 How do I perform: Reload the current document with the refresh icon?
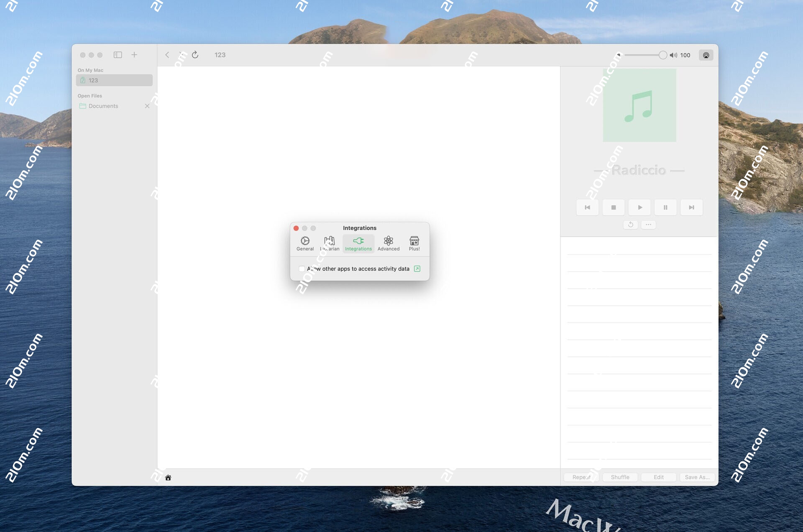pos(195,55)
